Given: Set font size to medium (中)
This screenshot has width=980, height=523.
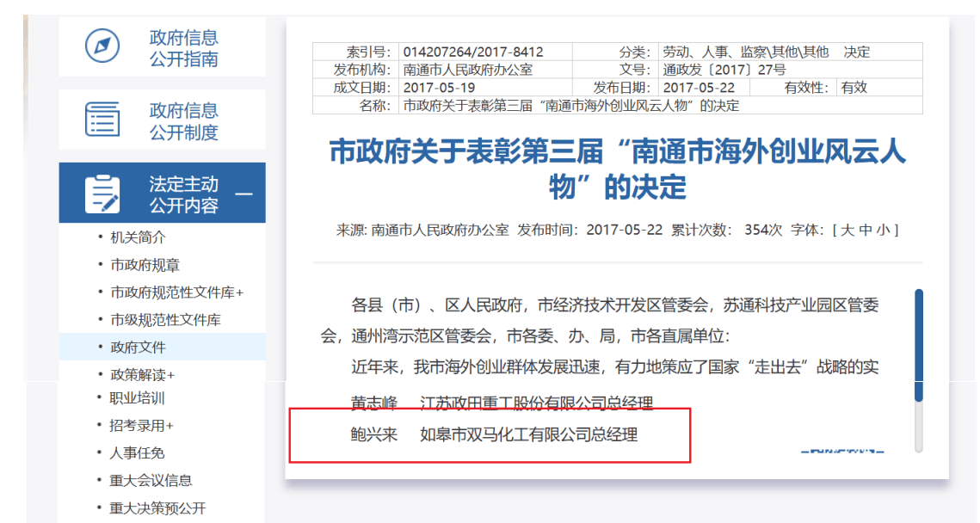Looking at the screenshot, I should 866,231.
